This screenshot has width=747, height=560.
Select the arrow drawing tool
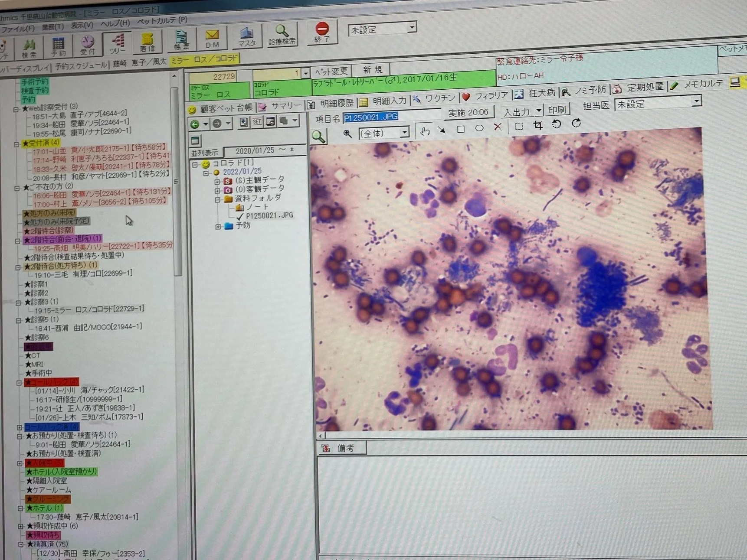coord(442,130)
